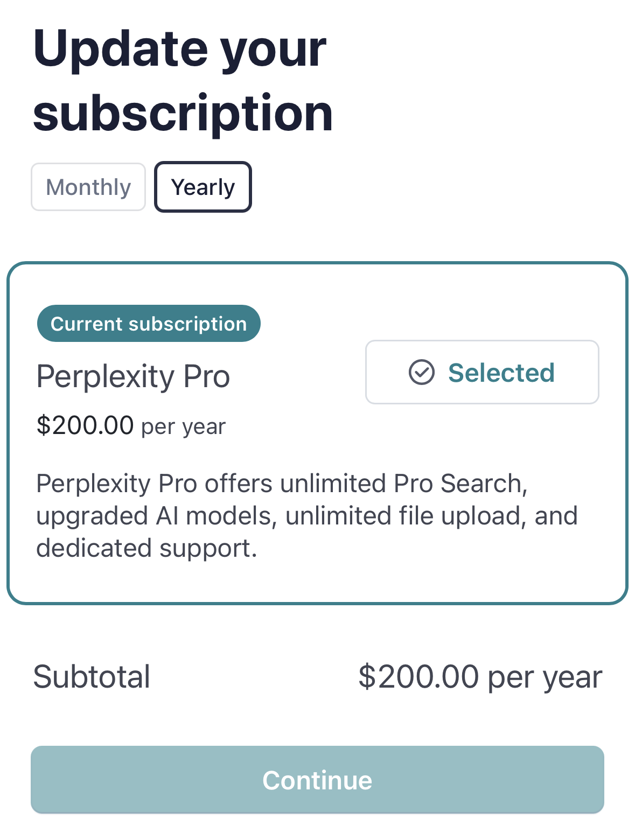Click the word "subscription" in the page heading
The width and height of the screenshot is (635, 840).
pyautogui.click(x=183, y=113)
